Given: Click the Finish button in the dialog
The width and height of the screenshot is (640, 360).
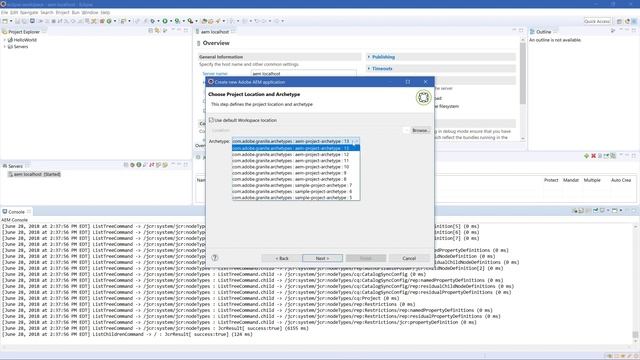Looking at the screenshot, I should click(x=366, y=258).
